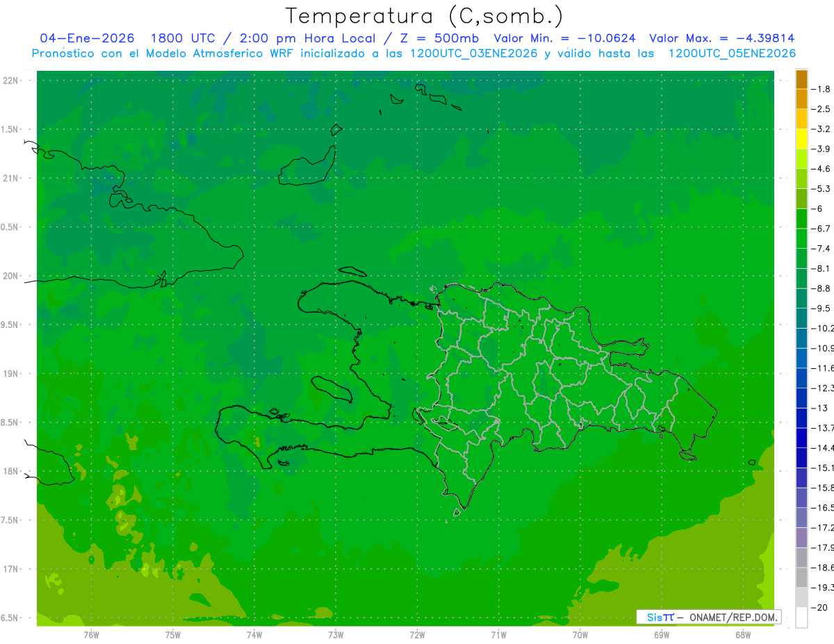The height and width of the screenshot is (644, 834).
Task: Click the "17N" latitude label
Action: tap(10, 569)
